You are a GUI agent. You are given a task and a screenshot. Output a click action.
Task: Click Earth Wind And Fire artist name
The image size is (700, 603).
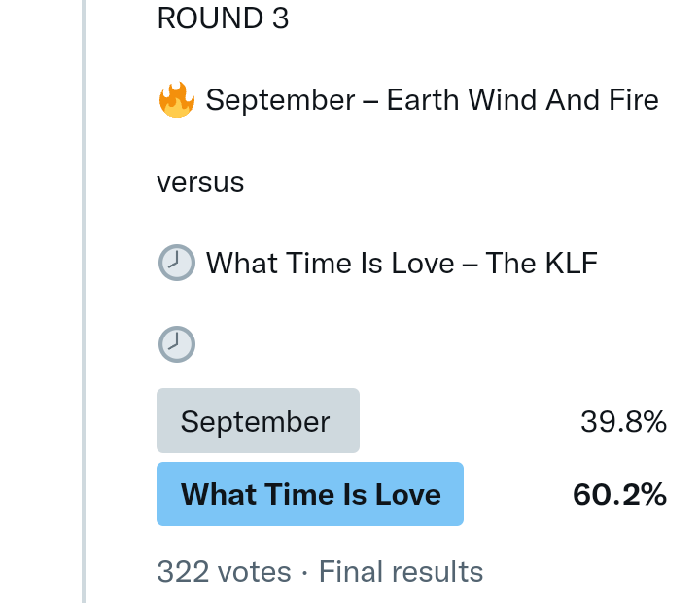(523, 100)
